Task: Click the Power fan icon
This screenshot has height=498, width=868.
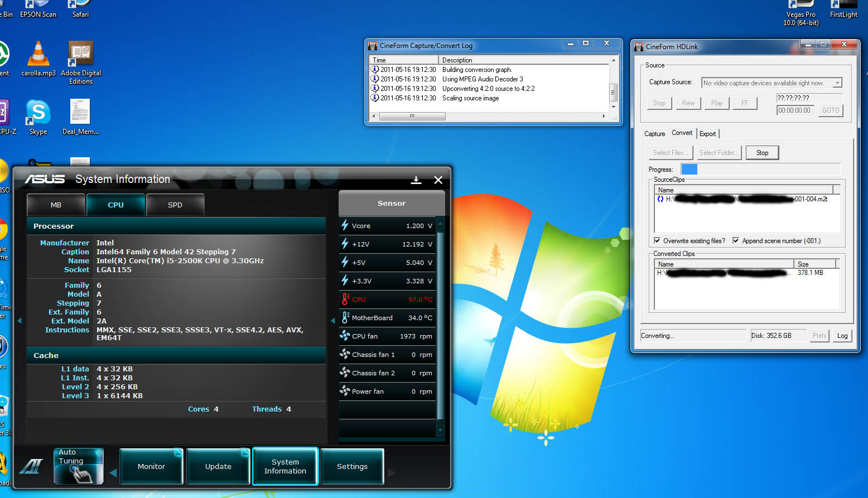Action: pos(345,391)
